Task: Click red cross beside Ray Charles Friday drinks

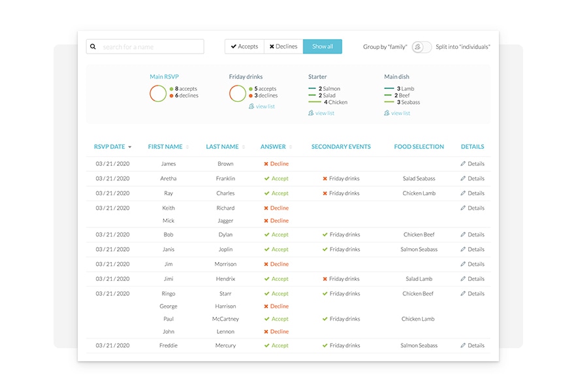Action: pos(325,193)
